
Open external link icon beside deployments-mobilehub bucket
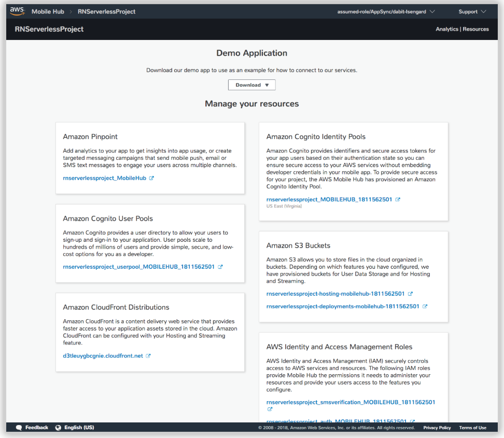pos(425,307)
